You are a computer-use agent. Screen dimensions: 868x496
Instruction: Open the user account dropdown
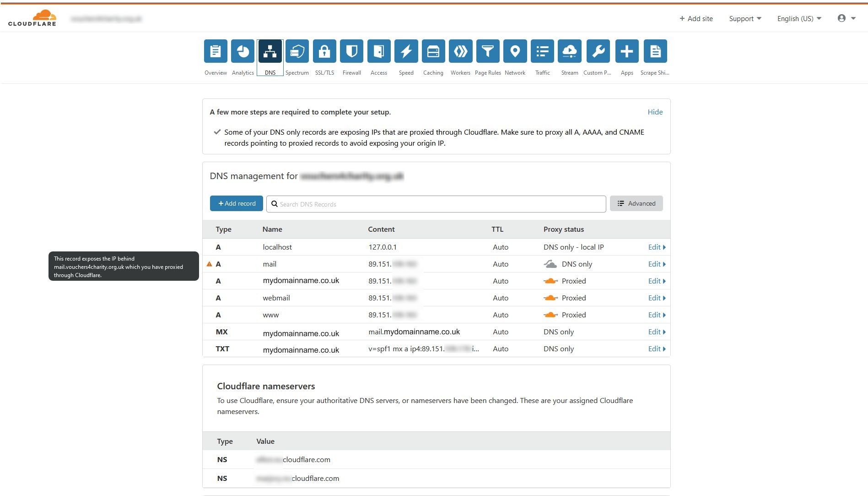point(846,18)
